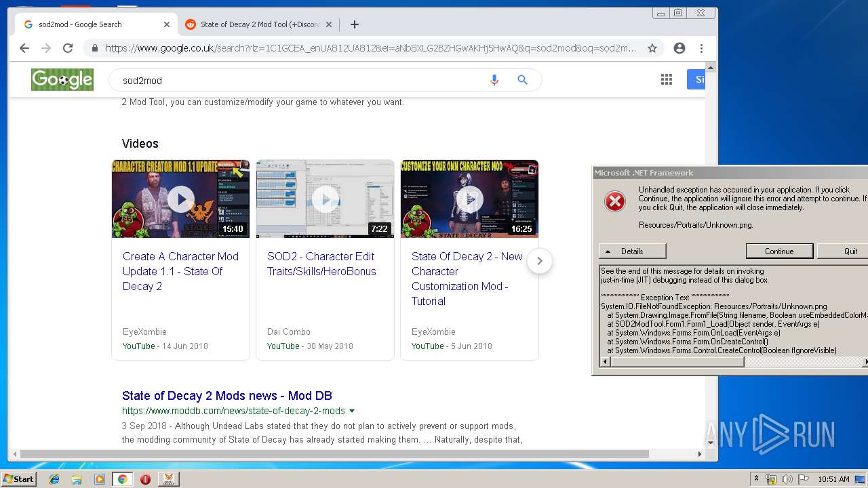Image resolution: width=868 pixels, height=488 pixels.
Task: Switch to State of Decay 2 Mod Tool tab
Action: [x=258, y=24]
